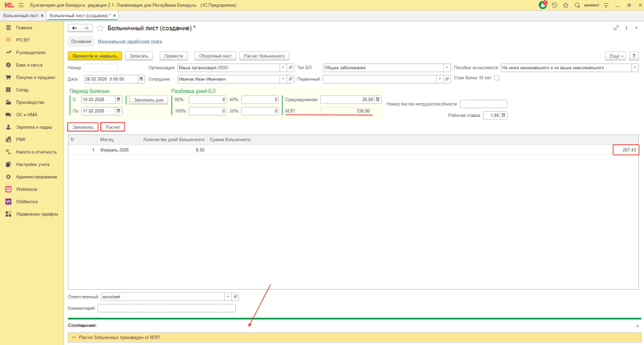Expand the Тип БЛ dropdown
Screen dimensions: 644x345
tap(447, 67)
